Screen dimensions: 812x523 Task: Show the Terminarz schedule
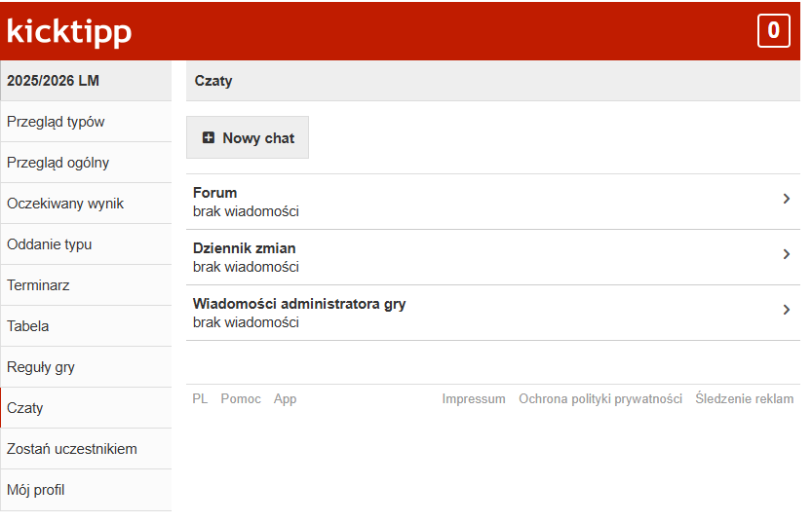click(x=38, y=285)
